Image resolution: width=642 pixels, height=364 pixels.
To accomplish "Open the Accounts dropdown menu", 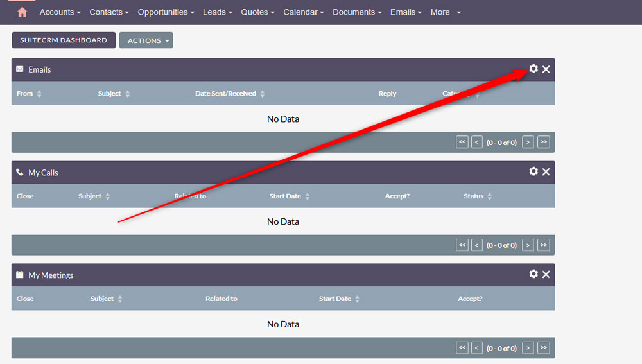I will pos(60,12).
